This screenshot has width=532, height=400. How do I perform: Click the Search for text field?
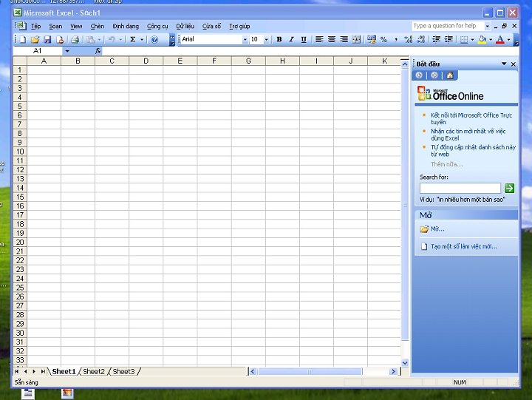[460, 188]
